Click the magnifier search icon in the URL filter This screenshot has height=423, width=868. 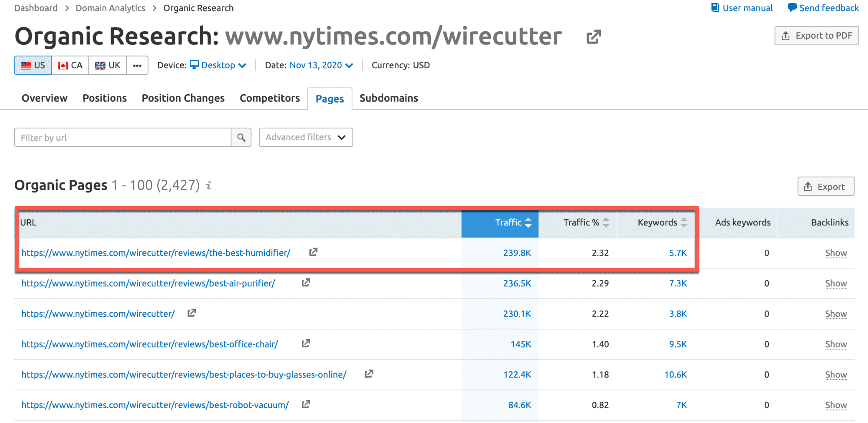(241, 138)
